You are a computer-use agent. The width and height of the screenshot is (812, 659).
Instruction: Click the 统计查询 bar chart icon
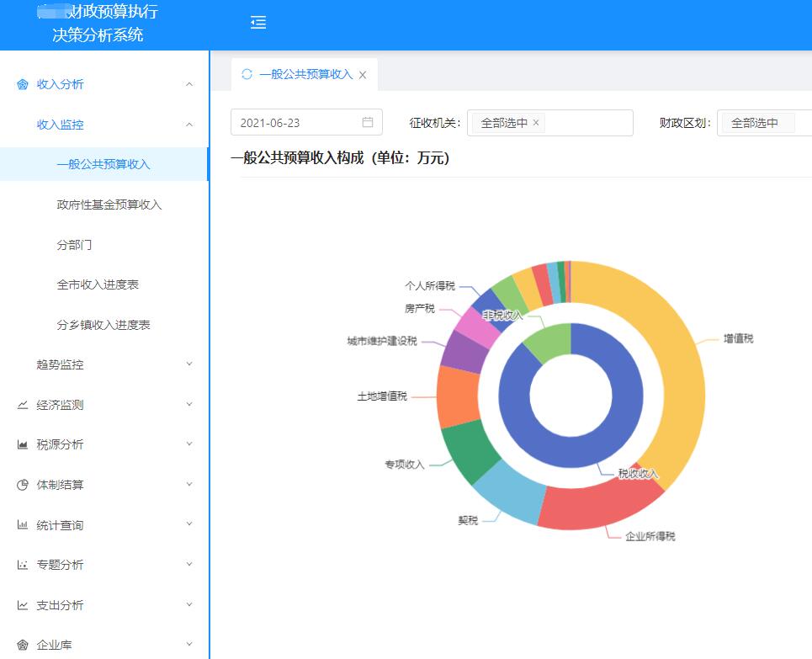(23, 525)
